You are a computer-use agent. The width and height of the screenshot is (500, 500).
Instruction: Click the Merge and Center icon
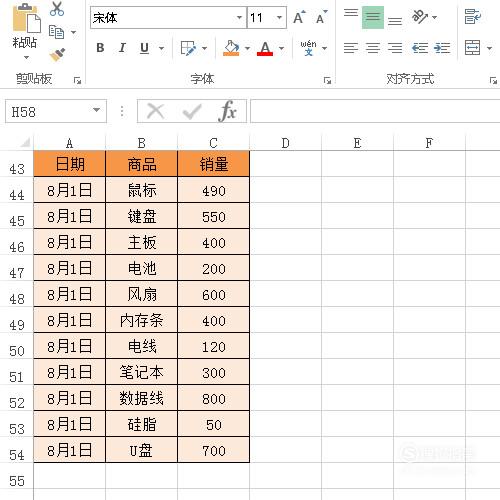click(473, 48)
